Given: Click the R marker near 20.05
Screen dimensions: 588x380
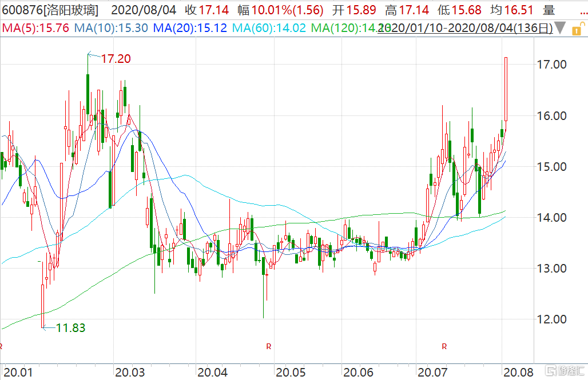Looking at the screenshot, I should point(268,346).
